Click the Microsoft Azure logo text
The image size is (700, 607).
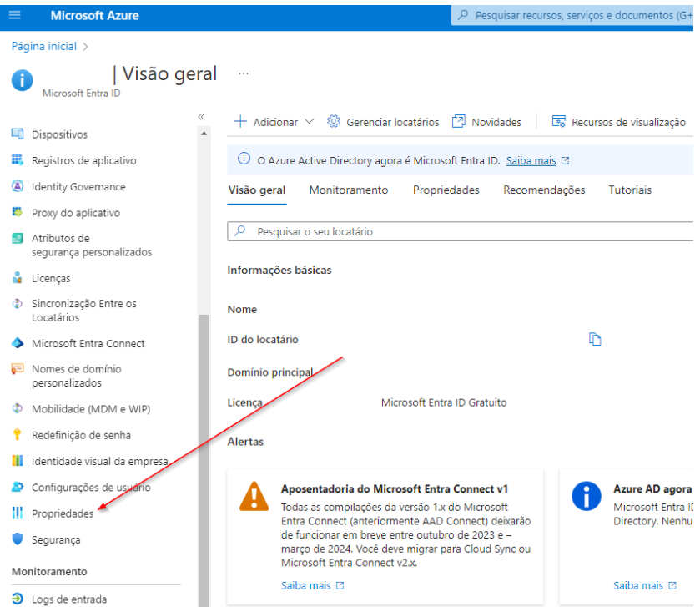coord(94,16)
